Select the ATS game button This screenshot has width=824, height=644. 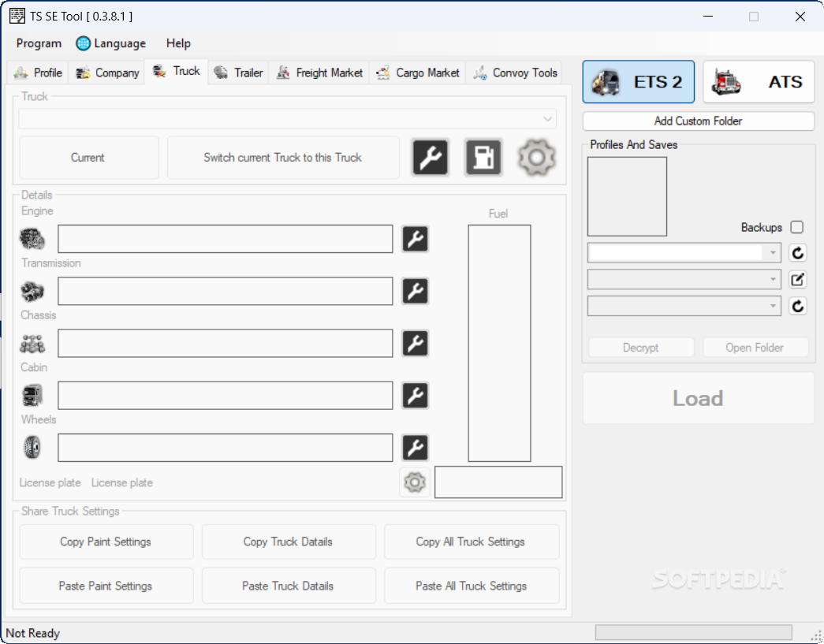pos(759,82)
